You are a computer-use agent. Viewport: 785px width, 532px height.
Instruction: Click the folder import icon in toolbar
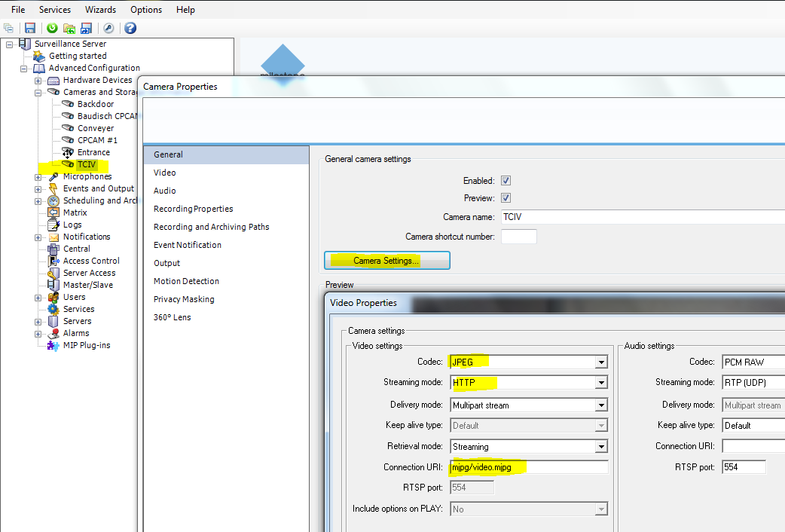(69, 28)
